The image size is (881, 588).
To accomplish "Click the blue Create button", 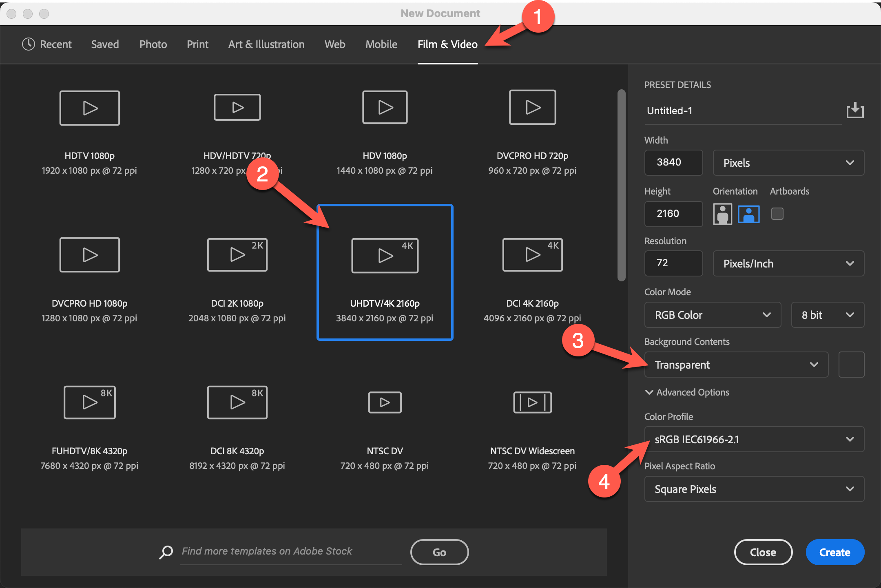I will [x=835, y=552].
